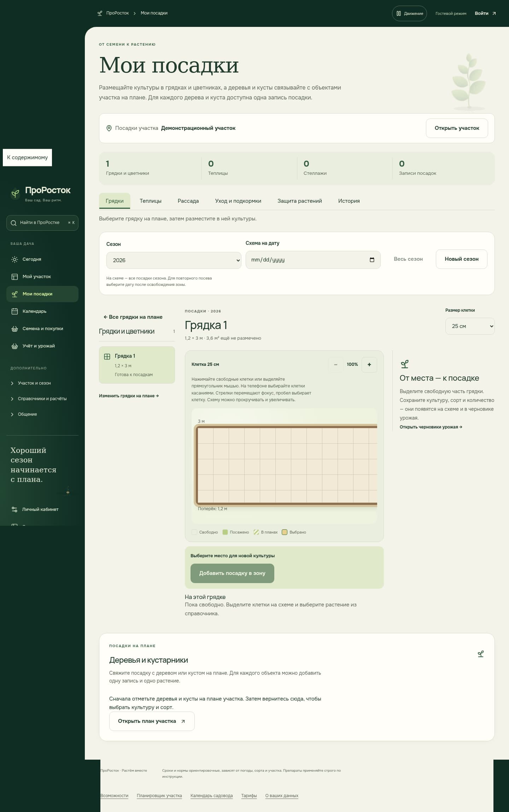Screen dimensions: 509x812
Task: Click the sprout icon next to ПроРосток breadcrumb
Action: click(x=100, y=13)
